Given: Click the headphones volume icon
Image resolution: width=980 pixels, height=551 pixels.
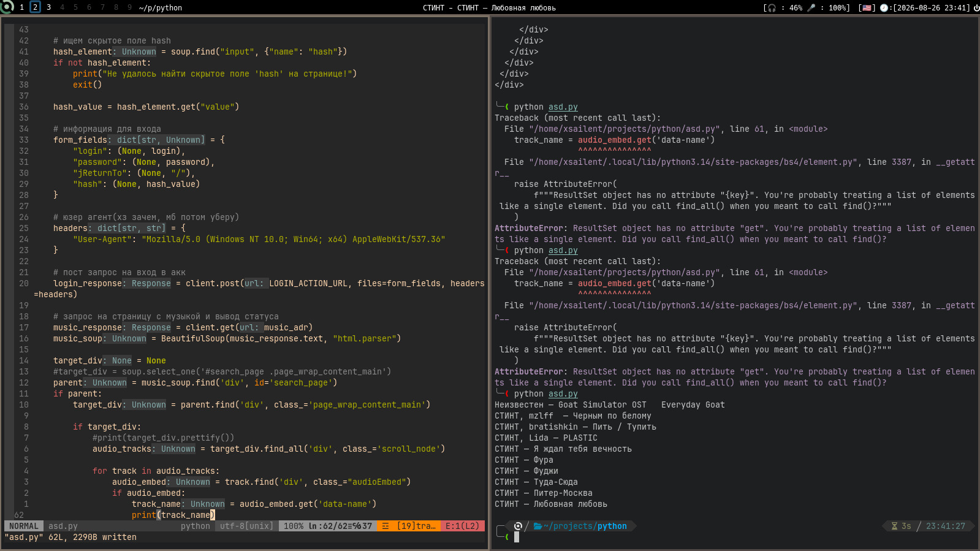Looking at the screenshot, I should (772, 8).
